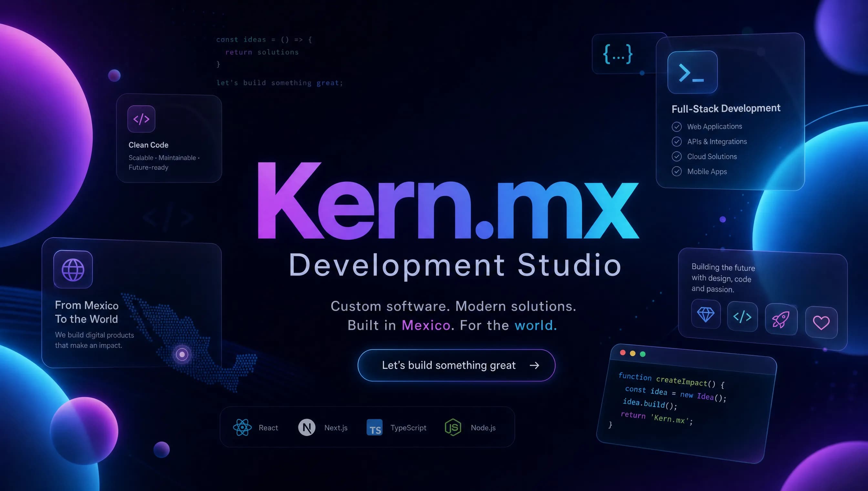Image resolution: width=868 pixels, height=491 pixels.
Task: Click the location pin marker on Mexico map
Action: pyautogui.click(x=182, y=354)
